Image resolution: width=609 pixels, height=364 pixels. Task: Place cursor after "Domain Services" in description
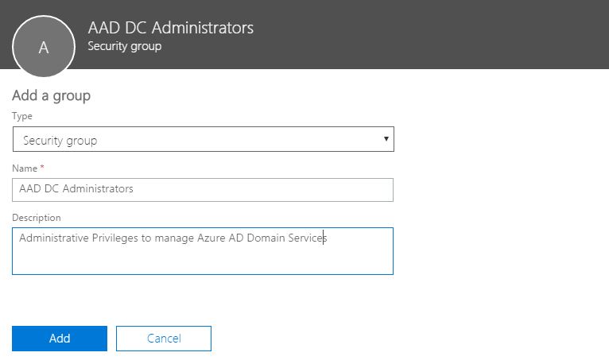327,238
